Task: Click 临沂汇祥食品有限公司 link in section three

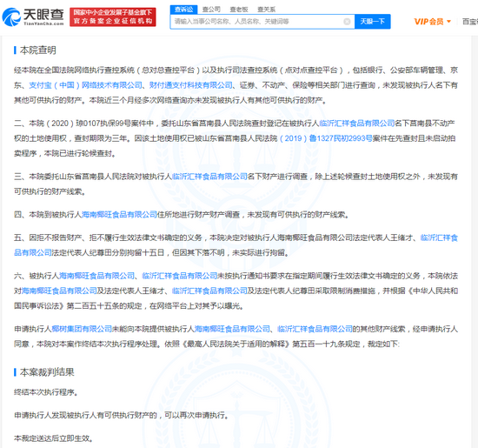Action: pos(209,177)
